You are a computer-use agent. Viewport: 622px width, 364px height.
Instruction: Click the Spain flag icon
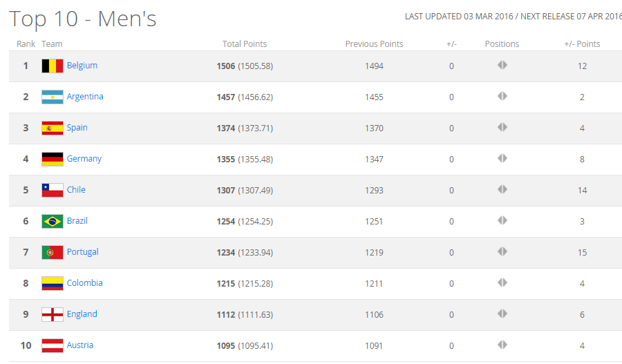click(53, 128)
